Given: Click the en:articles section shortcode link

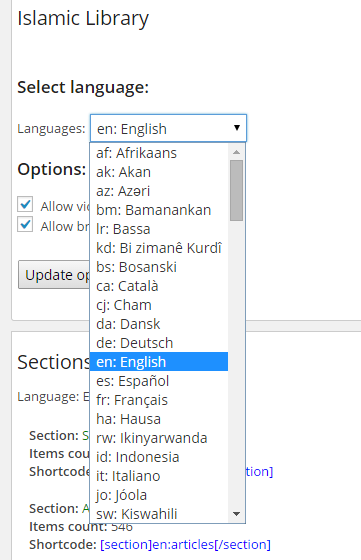Looking at the screenshot, I should (x=185, y=545).
